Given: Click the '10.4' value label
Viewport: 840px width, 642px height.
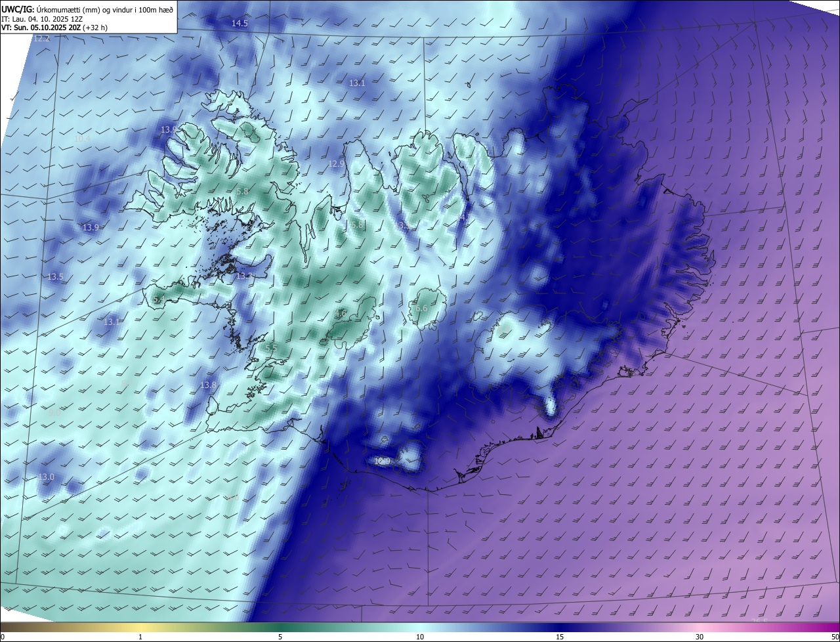Looking at the screenshot, I should 82,139.
